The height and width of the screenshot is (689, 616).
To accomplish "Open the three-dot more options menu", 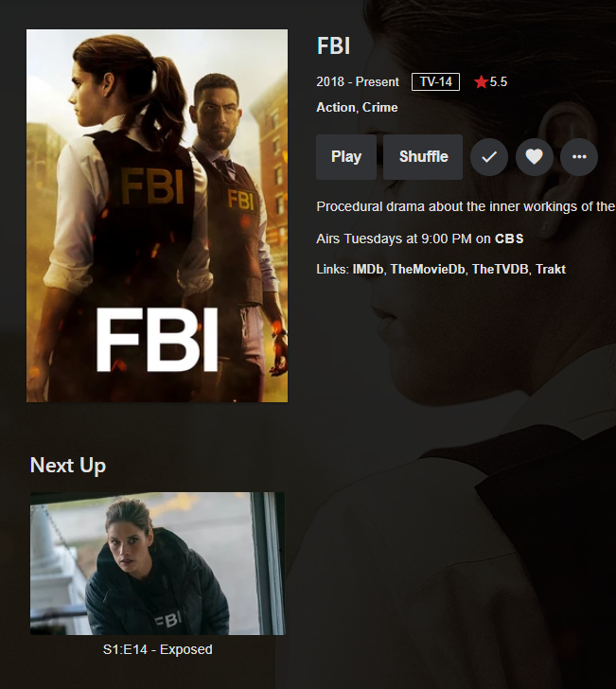I will (x=579, y=157).
